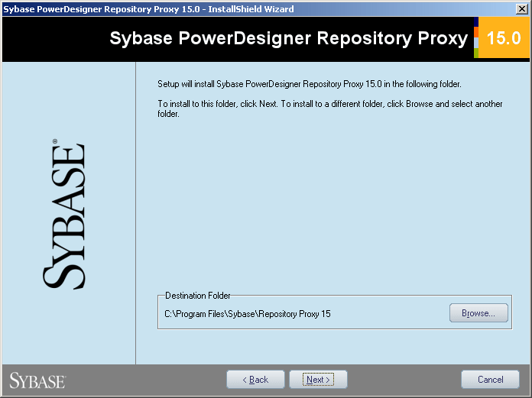Select the destination path C:\Program Files\Sybase\Repository Proxy 15
The image size is (532, 398).
coord(248,314)
